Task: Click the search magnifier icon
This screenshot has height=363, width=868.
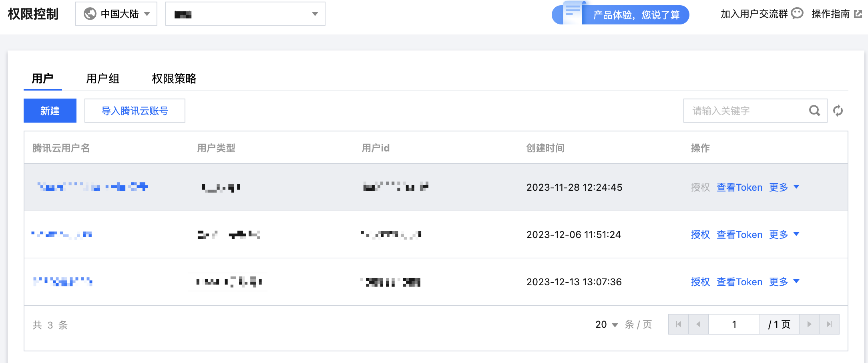Action: click(814, 111)
